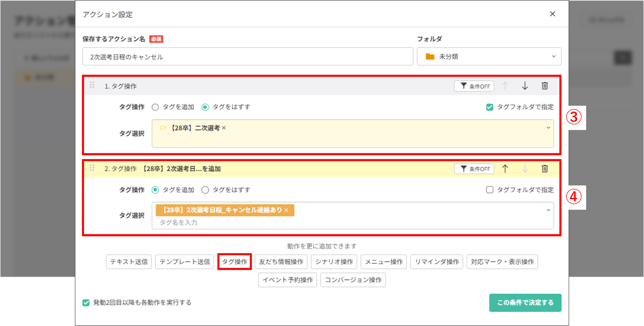The height and width of the screenshot is (326, 644).
Task: Move action 2 up with the arrow
Action: point(505,169)
